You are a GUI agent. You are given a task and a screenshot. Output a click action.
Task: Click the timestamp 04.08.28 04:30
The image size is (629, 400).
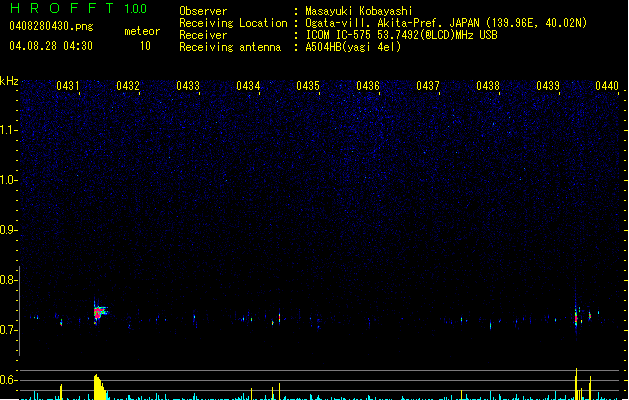tap(51, 46)
